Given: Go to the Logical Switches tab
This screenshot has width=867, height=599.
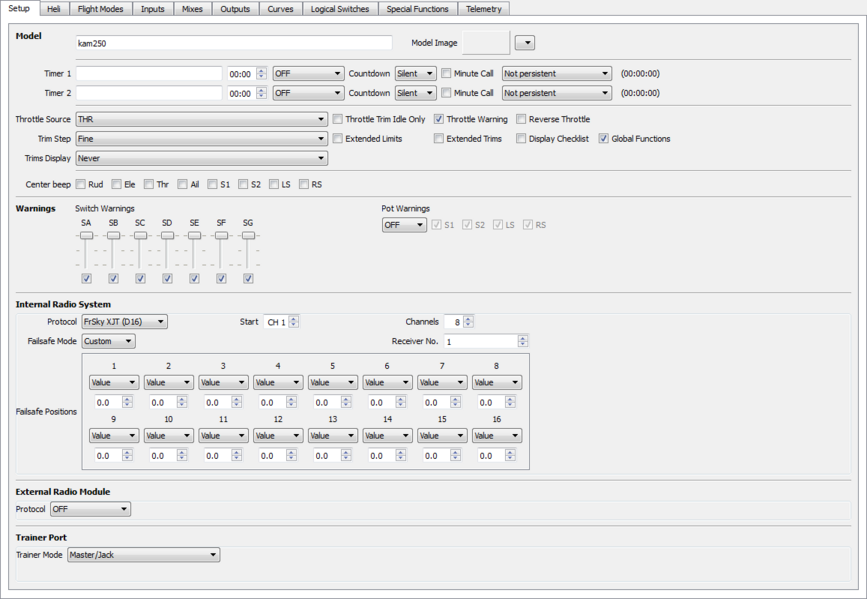Looking at the screenshot, I should [339, 9].
